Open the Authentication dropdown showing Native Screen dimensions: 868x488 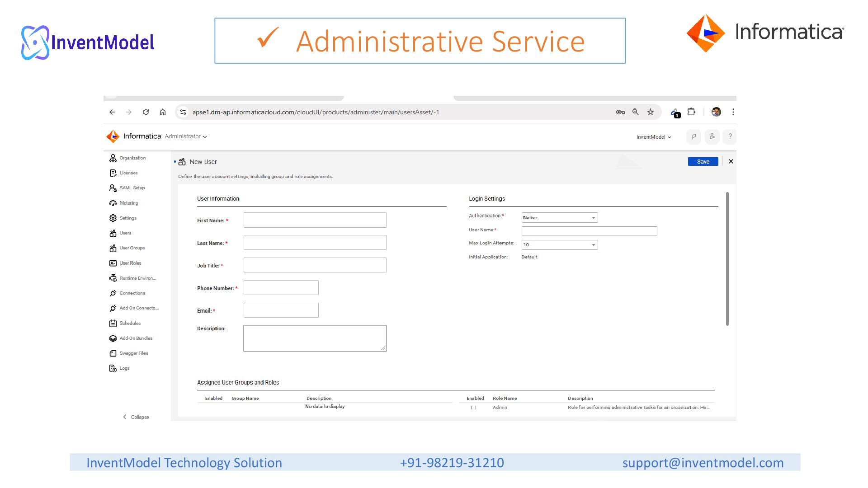[560, 218]
